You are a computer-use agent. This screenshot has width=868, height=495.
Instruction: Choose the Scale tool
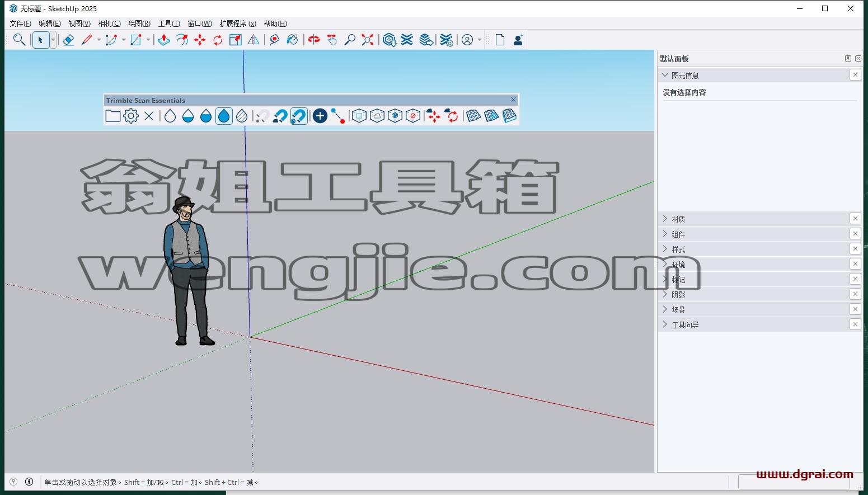[236, 40]
